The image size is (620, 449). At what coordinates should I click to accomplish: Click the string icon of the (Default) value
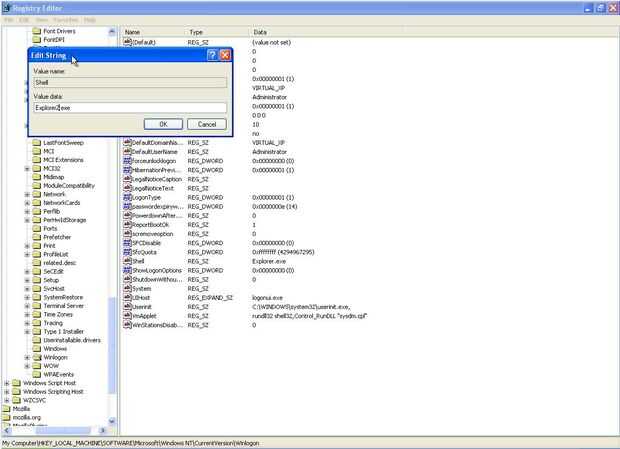(127, 42)
